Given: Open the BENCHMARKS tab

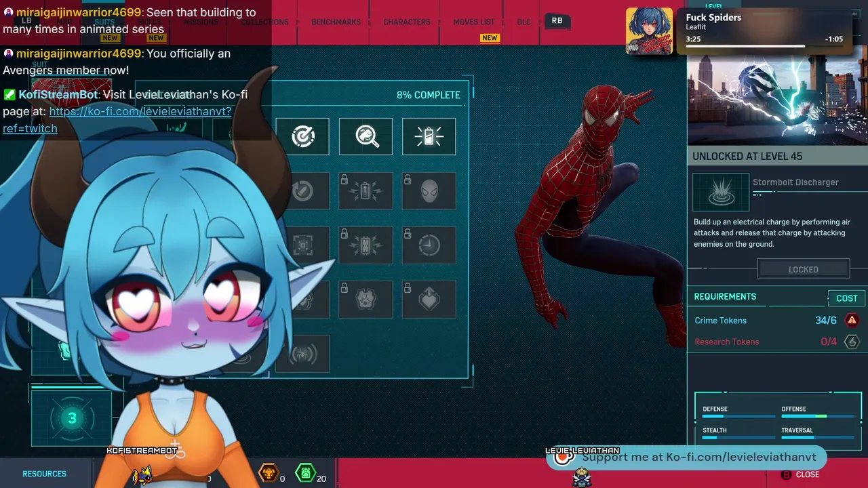Looking at the screenshot, I should click(x=336, y=22).
